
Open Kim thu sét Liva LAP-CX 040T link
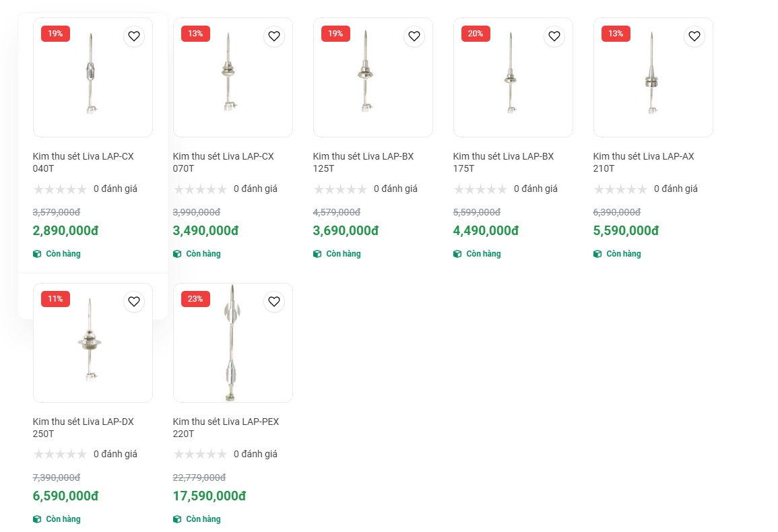(x=84, y=162)
